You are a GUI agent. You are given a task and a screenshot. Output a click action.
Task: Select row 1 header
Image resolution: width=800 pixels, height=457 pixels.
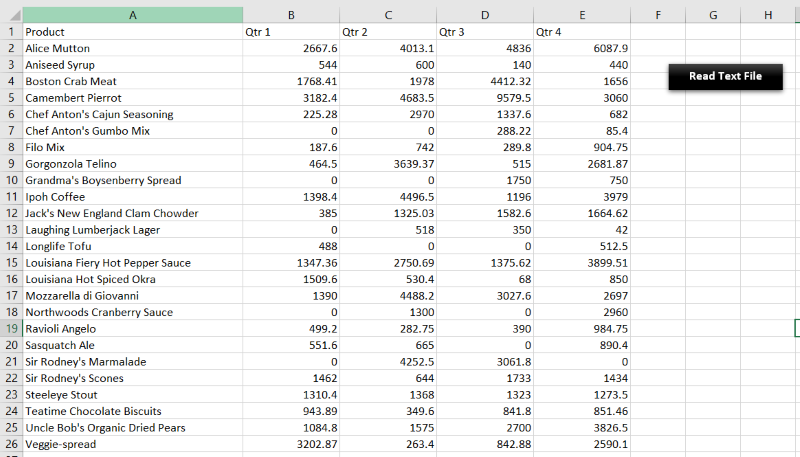click(x=11, y=32)
